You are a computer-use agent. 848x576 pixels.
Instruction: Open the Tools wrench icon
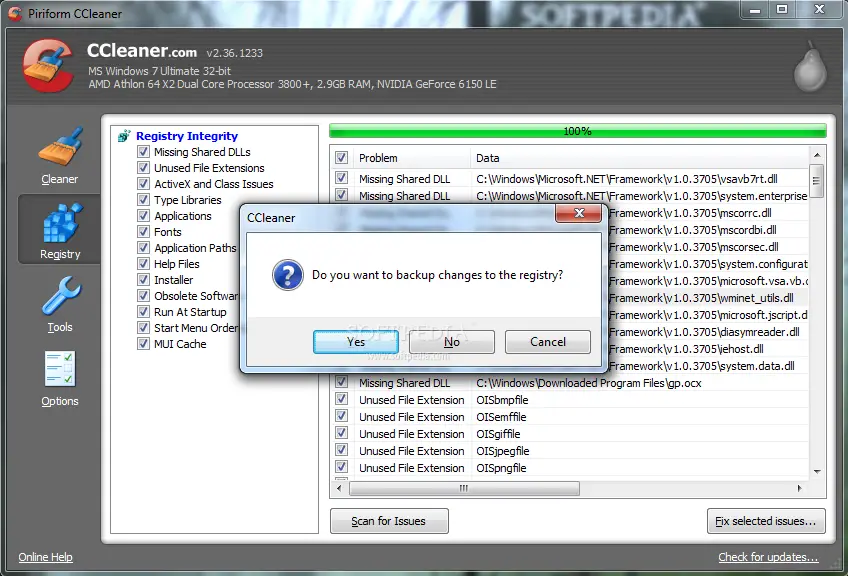click(x=60, y=298)
